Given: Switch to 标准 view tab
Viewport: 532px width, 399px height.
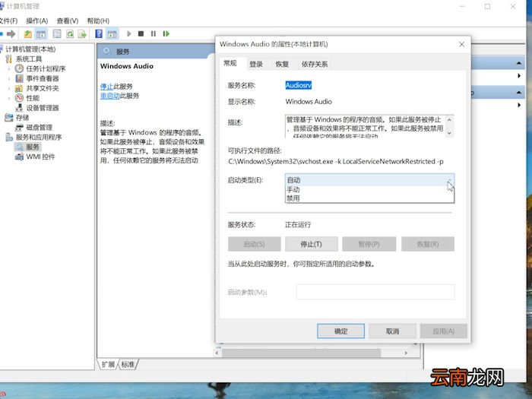Looking at the screenshot, I should [128, 365].
